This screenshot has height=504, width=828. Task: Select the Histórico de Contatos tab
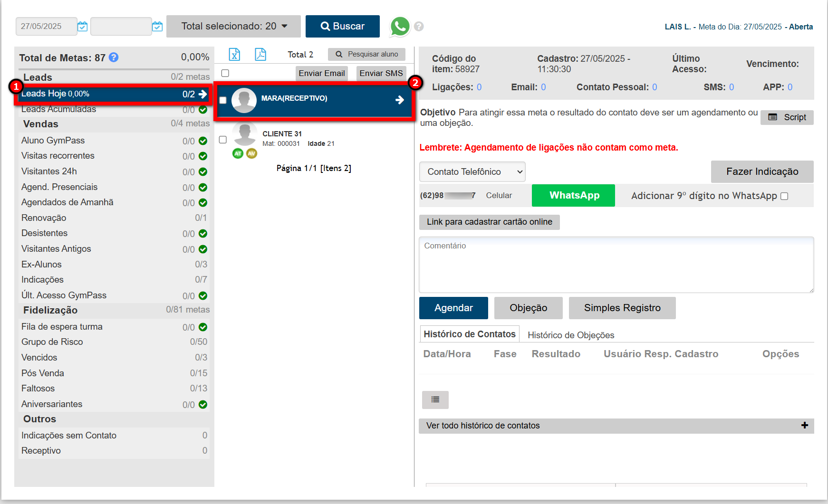pos(469,334)
